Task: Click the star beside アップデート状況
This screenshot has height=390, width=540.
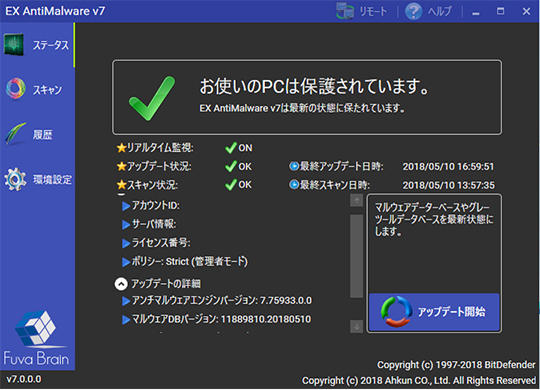Action: pyautogui.click(x=121, y=167)
